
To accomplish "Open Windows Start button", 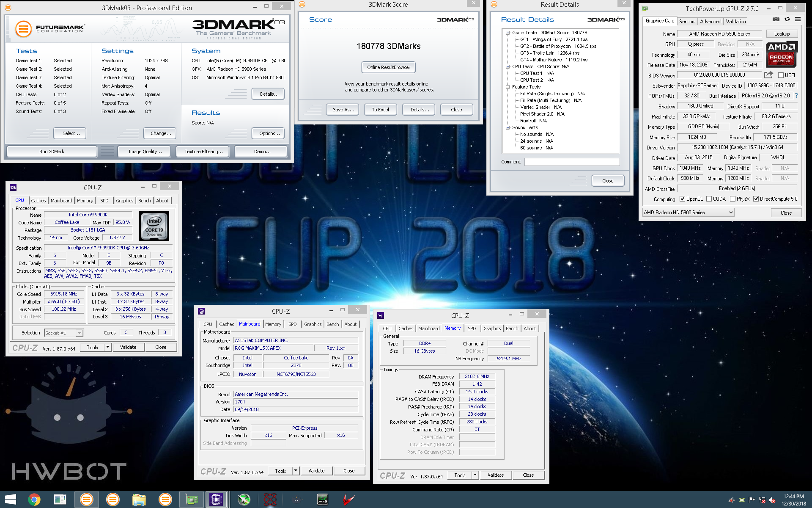I will (10, 500).
